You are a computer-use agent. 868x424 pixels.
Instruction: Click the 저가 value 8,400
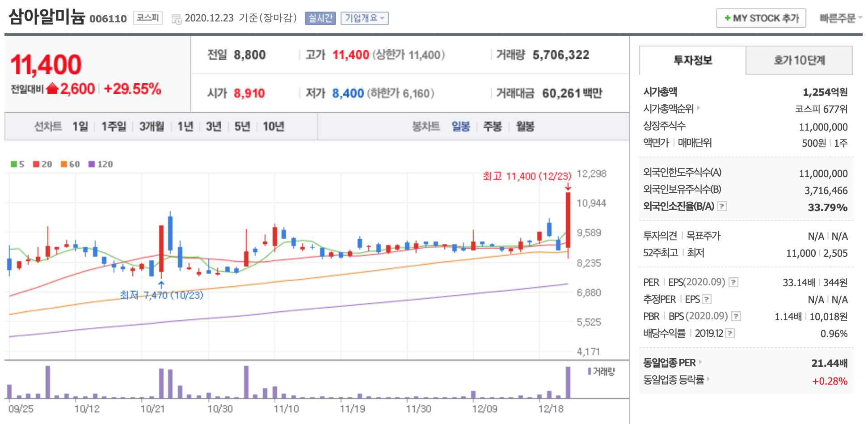pyautogui.click(x=348, y=93)
